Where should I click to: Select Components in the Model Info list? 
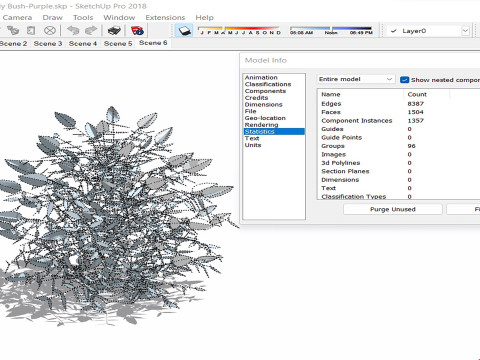265,91
